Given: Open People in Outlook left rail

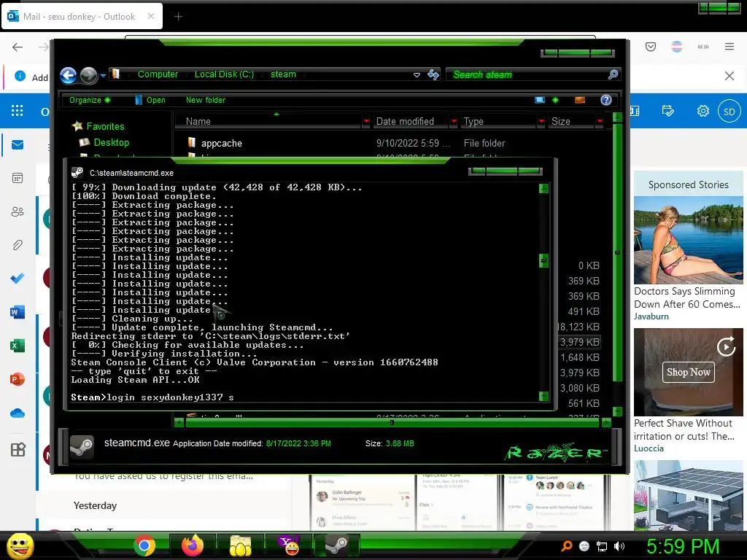Looking at the screenshot, I should click(x=18, y=211).
